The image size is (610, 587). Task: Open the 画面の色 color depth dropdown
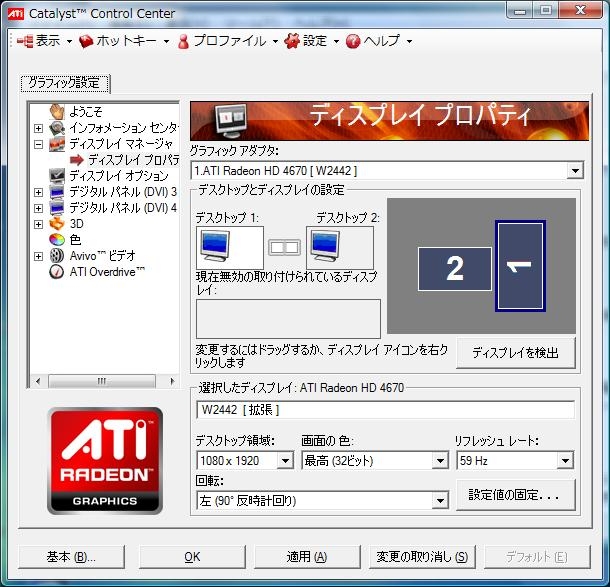440,461
